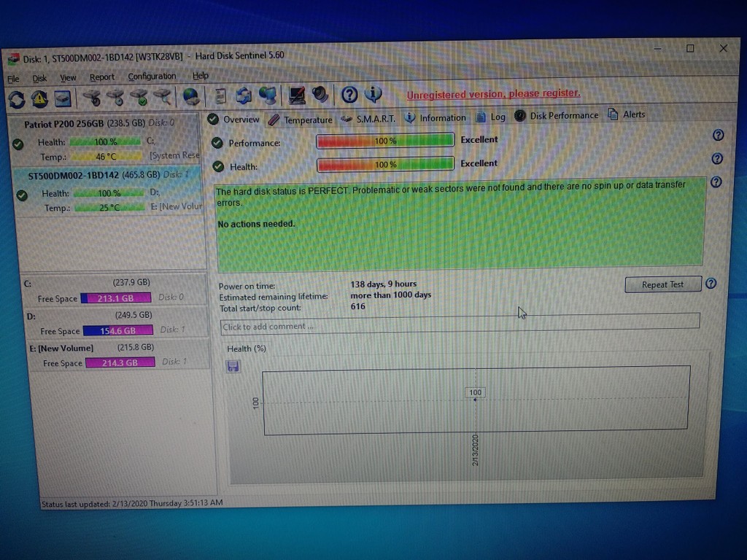
Task: Open Help using blue question mark icon
Action: pyautogui.click(x=349, y=95)
